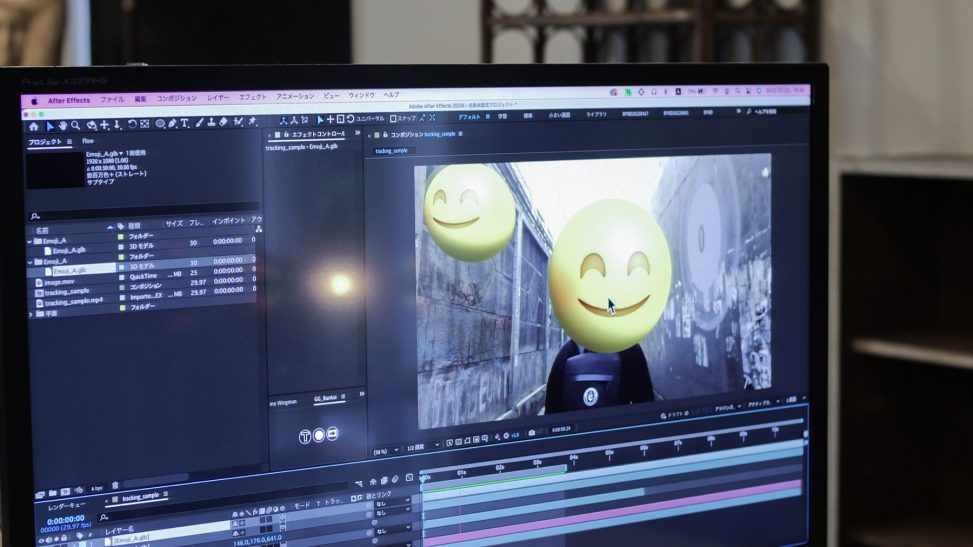Collapse the first Emoji_A folder
Viewport: 973px width, 547px height.
[29, 242]
